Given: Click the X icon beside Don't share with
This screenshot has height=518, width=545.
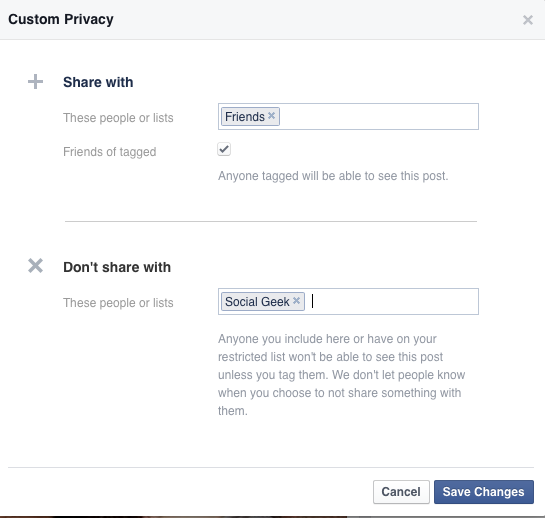Looking at the screenshot, I should [x=35, y=266].
